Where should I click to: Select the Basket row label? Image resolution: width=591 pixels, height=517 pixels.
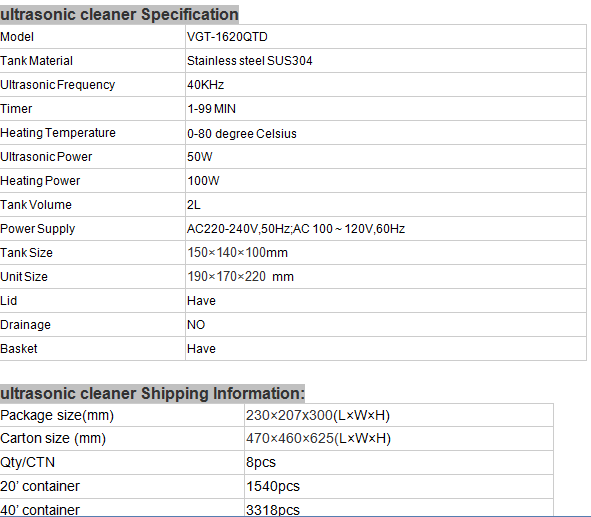click(92, 349)
